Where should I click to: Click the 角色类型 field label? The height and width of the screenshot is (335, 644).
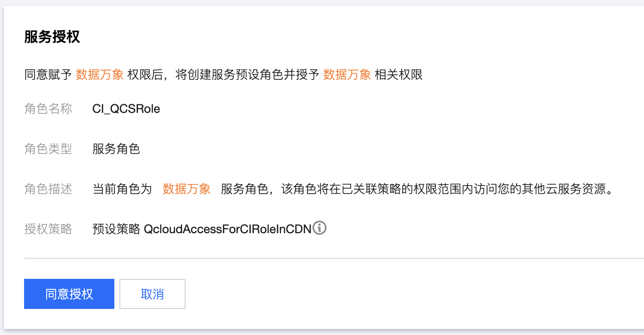(48, 149)
